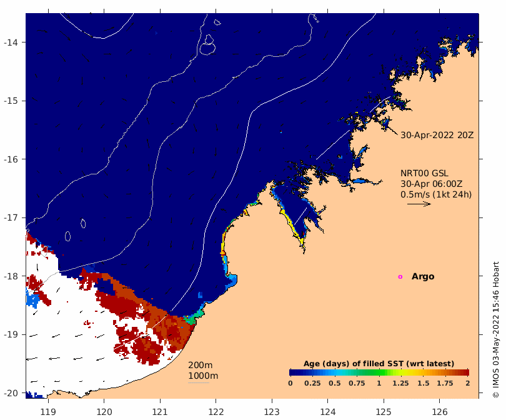Click colorbar tick label '0.75'
Viewport: 506px width, 420px height.
pyautogui.click(x=357, y=383)
